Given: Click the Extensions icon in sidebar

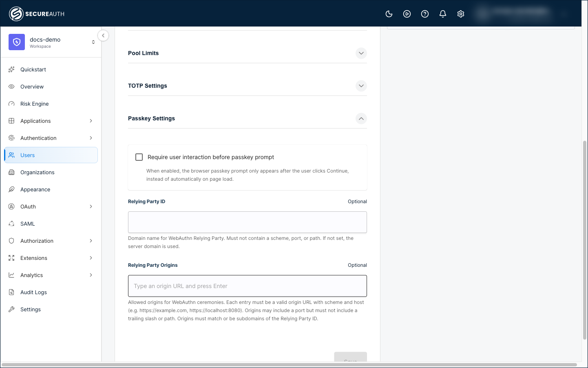Looking at the screenshot, I should coord(11,258).
